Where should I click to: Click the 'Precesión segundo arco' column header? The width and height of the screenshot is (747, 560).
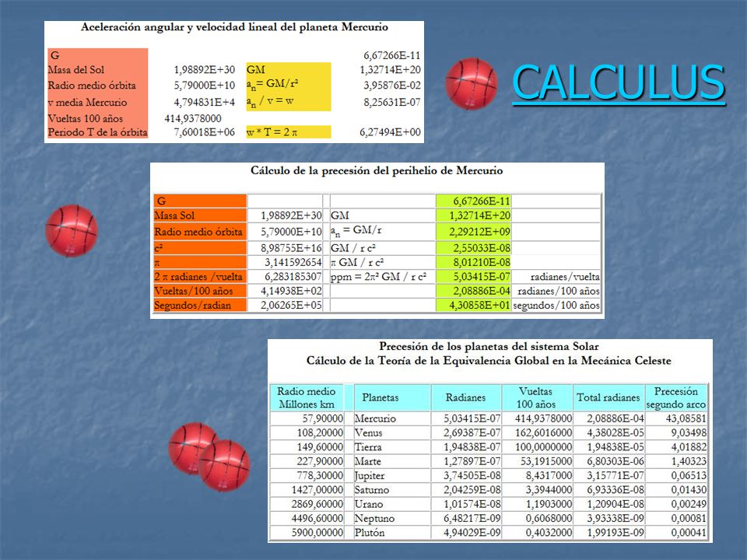[675, 397]
